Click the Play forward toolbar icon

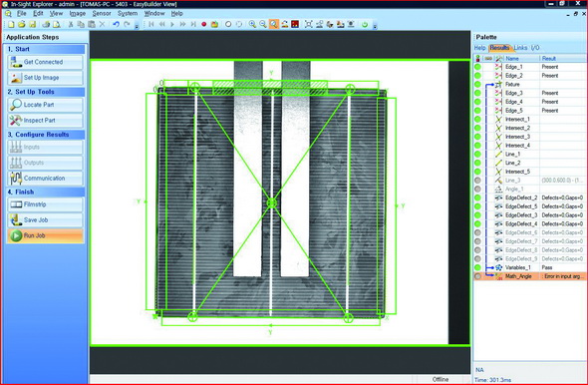[172, 24]
